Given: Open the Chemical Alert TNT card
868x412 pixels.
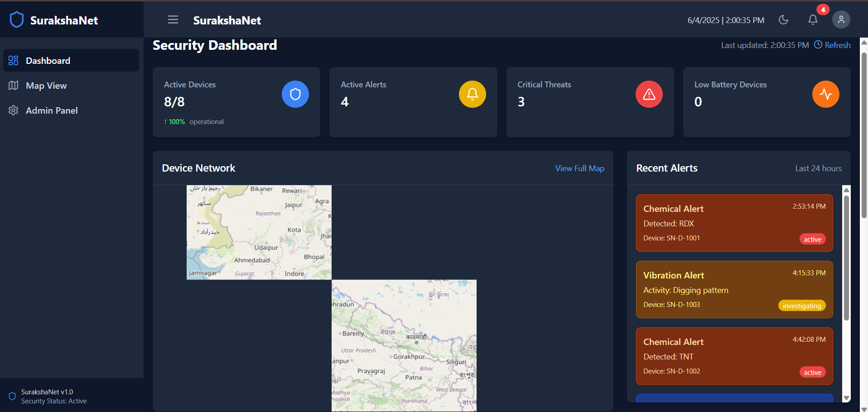Looking at the screenshot, I should click(734, 356).
